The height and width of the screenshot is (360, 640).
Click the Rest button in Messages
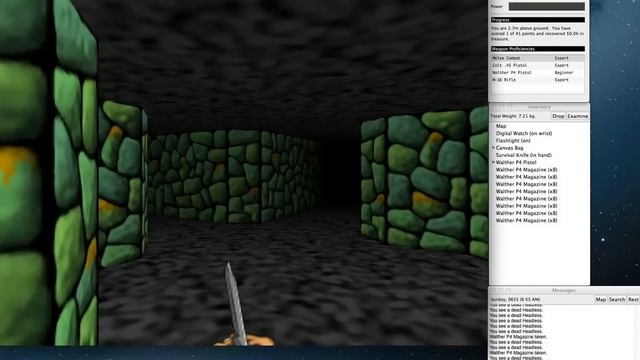[x=633, y=300]
